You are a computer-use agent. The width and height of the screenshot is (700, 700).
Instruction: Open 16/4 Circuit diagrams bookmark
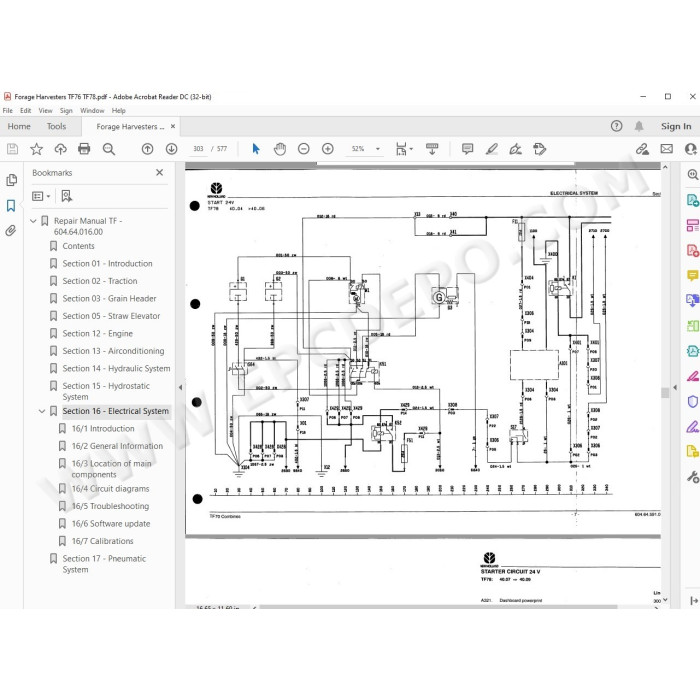[x=110, y=488]
